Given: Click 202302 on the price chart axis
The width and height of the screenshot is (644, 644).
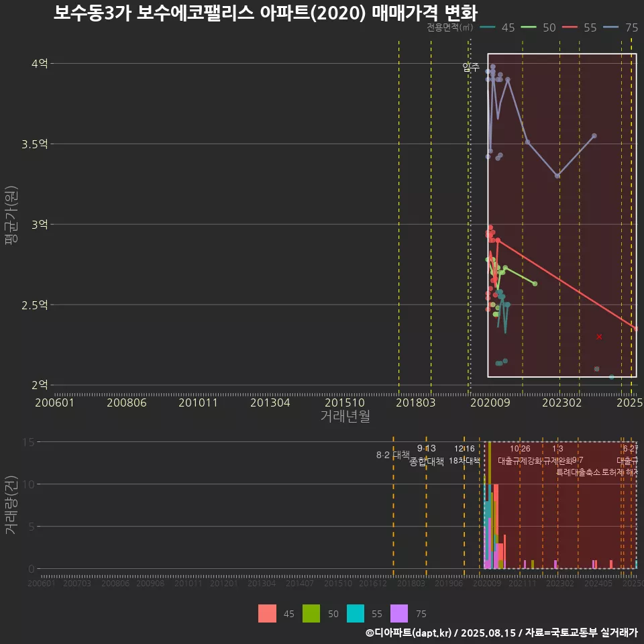Looking at the screenshot, I should coord(562,402).
